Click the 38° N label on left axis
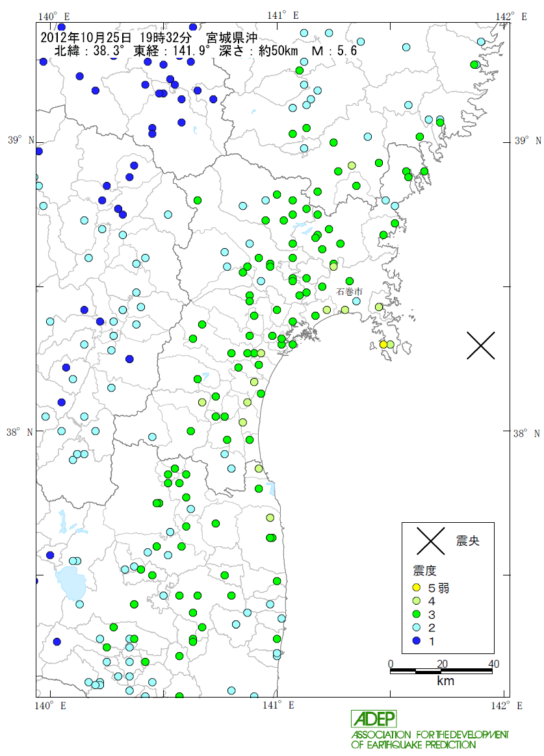 [x=19, y=432]
